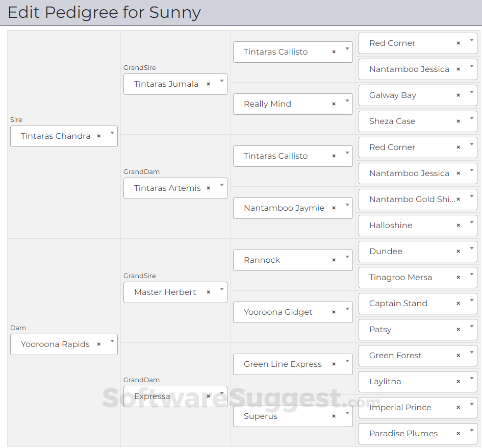482x448 pixels.
Task: Clear the Tintaras Jumala GrandSire entry
Action: click(208, 84)
